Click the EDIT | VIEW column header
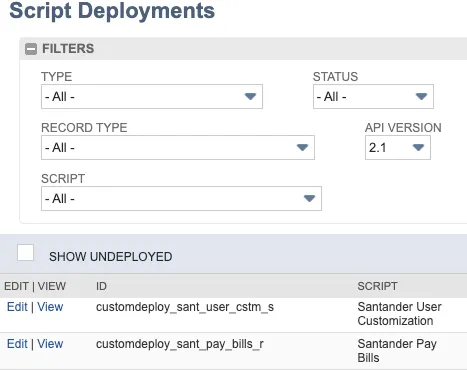 pyautogui.click(x=35, y=286)
